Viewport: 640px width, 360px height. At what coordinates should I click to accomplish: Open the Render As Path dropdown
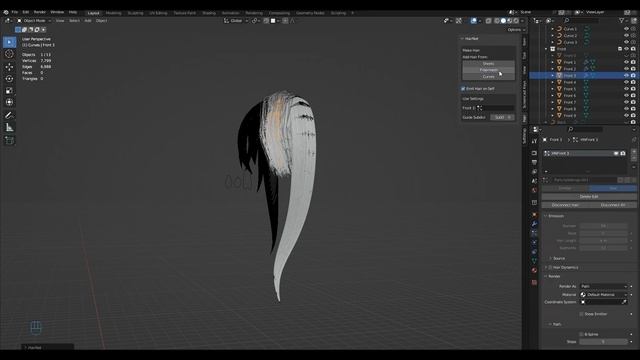pyautogui.click(x=603, y=286)
